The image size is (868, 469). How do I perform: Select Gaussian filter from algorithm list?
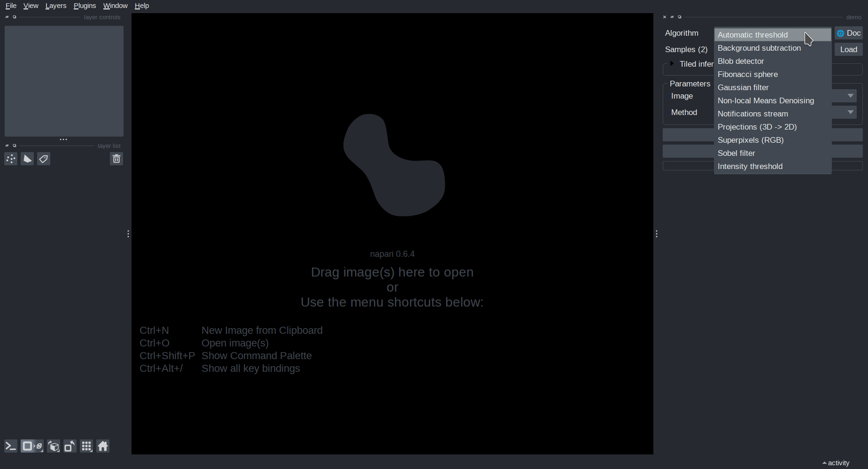click(743, 87)
